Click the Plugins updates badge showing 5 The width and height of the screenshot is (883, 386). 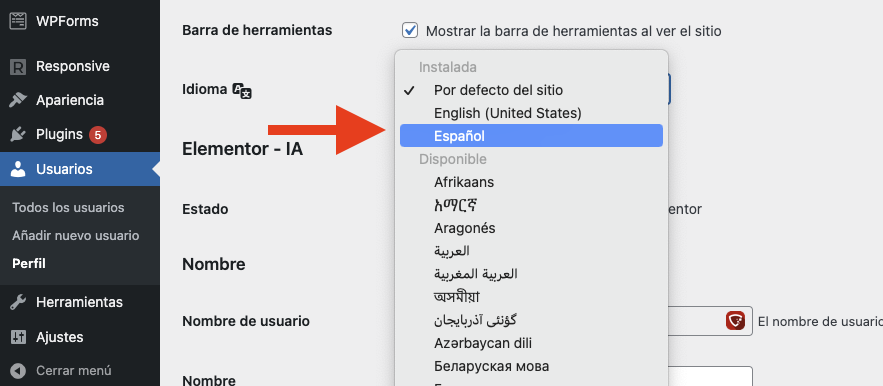[98, 135]
